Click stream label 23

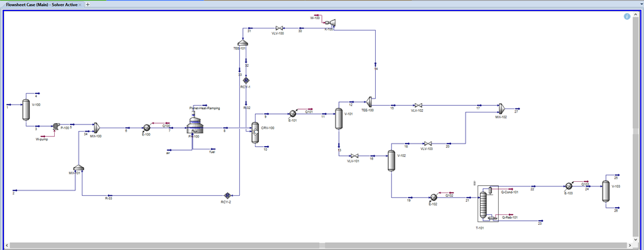[540, 224]
